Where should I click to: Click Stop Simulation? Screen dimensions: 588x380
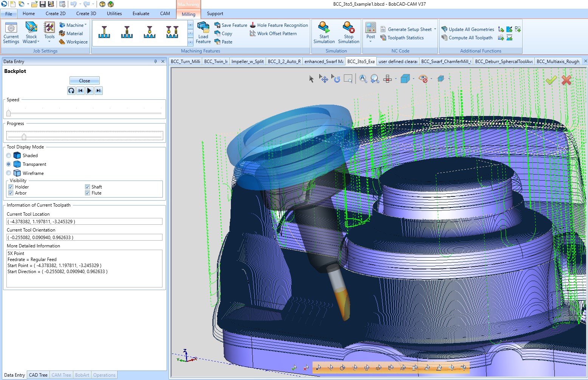coord(348,33)
